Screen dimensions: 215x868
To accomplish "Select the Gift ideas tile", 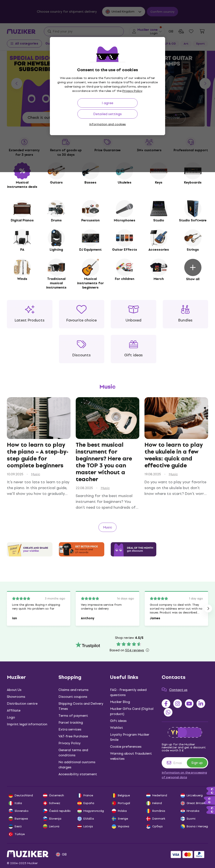I will pyautogui.click(x=133, y=349).
